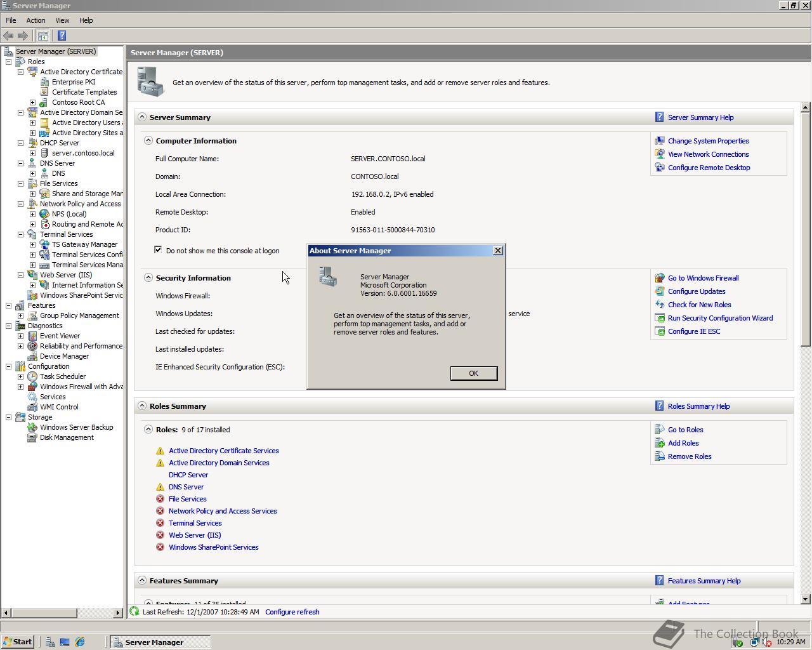This screenshot has width=812, height=650.
Task: Click the green refresh icon near Last Refresh
Action: 134,611
